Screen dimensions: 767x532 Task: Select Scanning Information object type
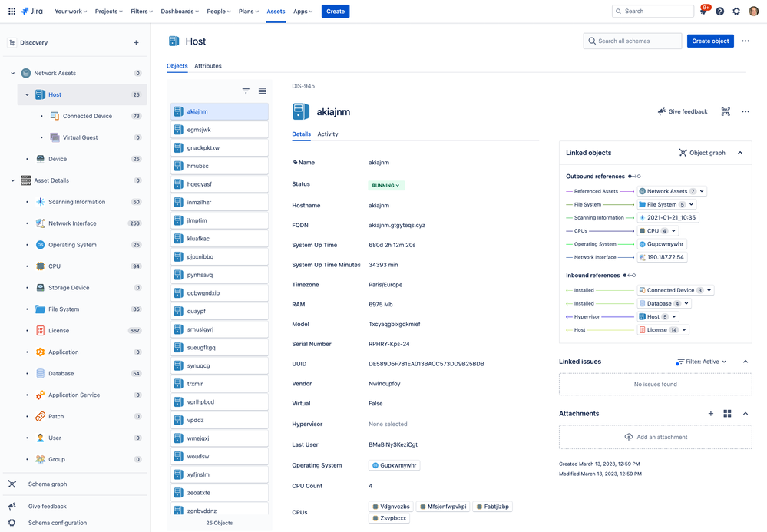click(x=77, y=202)
